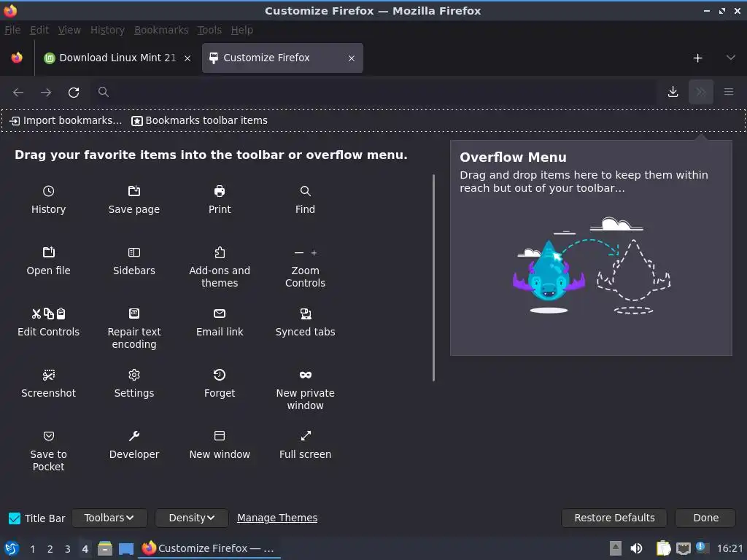Viewport: 747px width, 560px height.
Task: Choose the Open file item
Action: coord(48,262)
